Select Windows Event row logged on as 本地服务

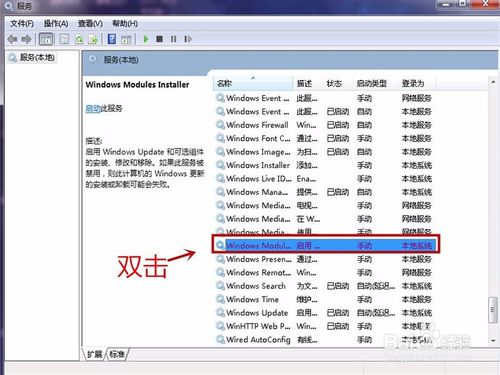click(x=325, y=111)
